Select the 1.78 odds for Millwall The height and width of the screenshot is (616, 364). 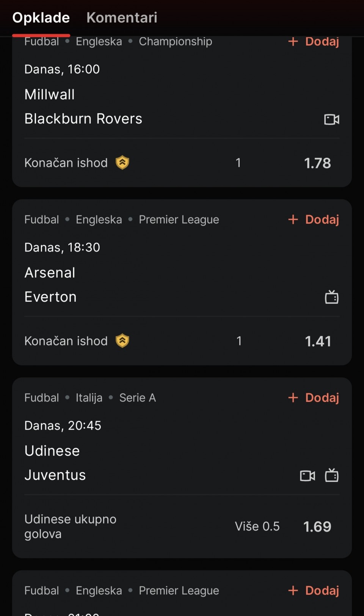click(317, 163)
